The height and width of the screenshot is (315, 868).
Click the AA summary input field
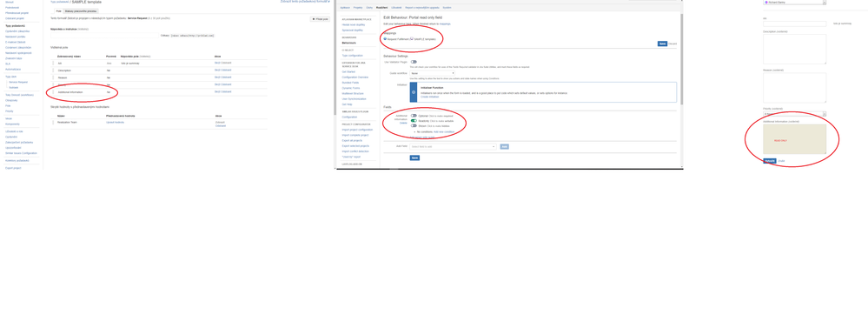pos(794,23)
